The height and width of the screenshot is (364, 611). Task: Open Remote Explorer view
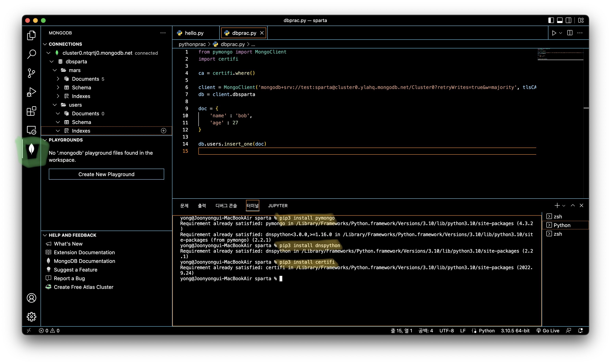coord(31,130)
